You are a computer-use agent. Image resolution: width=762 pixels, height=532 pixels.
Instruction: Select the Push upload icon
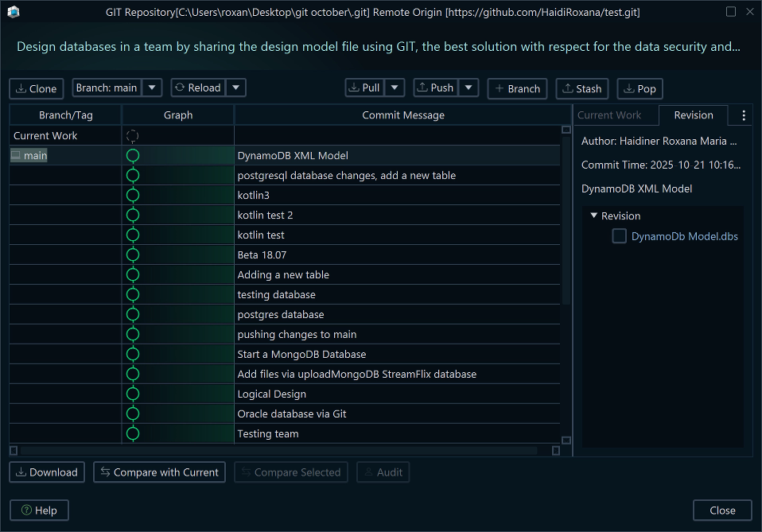tap(422, 88)
